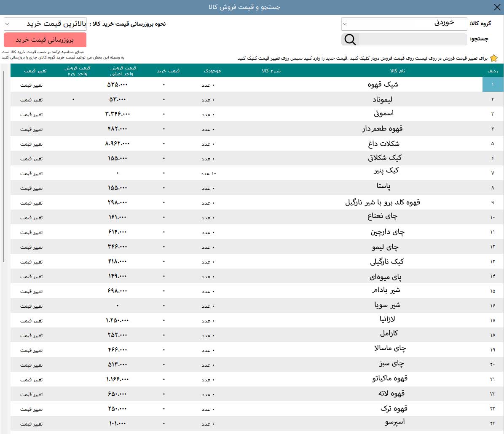
Task: Select the product name پاستا
Action: 383,186
